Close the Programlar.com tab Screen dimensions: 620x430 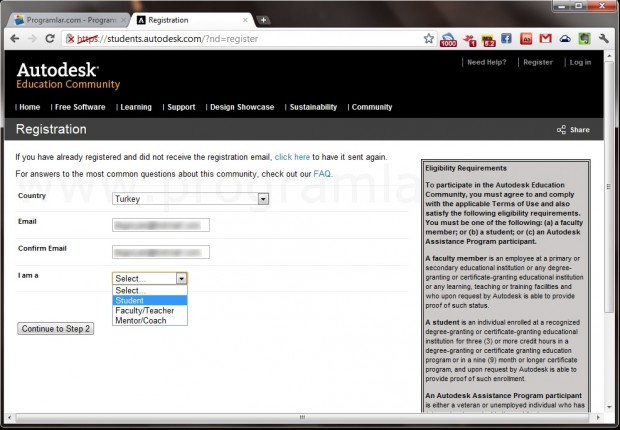coord(123,20)
